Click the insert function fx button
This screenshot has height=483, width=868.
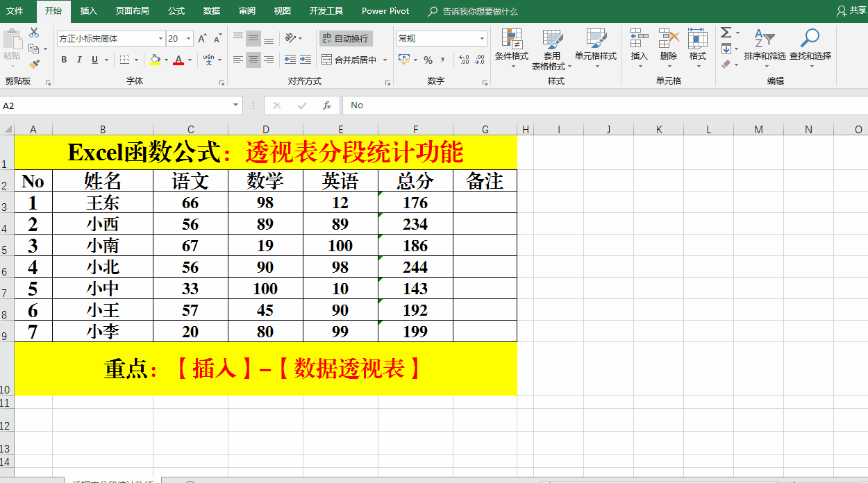(327, 105)
